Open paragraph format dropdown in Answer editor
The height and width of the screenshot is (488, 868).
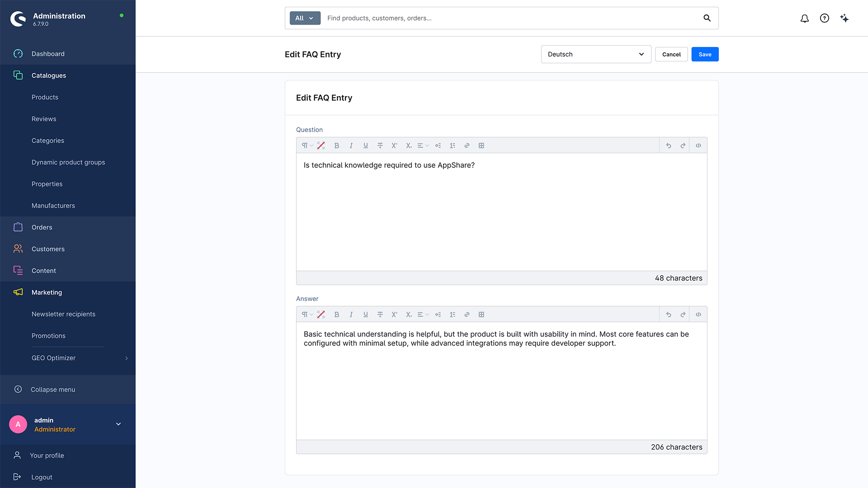pos(307,314)
